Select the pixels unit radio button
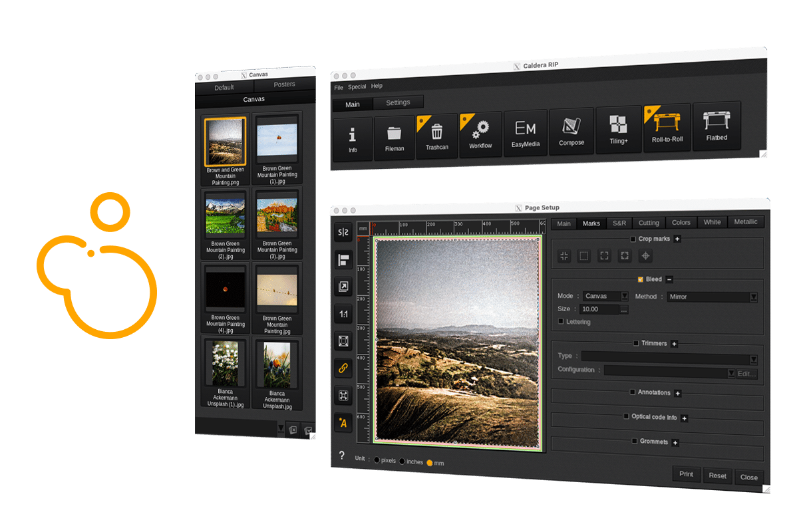The width and height of the screenshot is (801, 532). point(377,460)
